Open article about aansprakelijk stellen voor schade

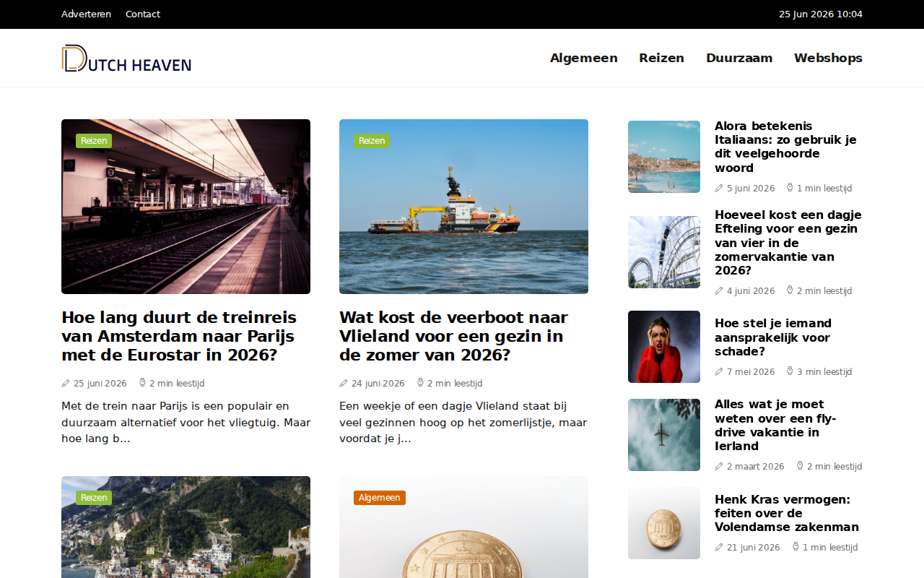click(773, 337)
